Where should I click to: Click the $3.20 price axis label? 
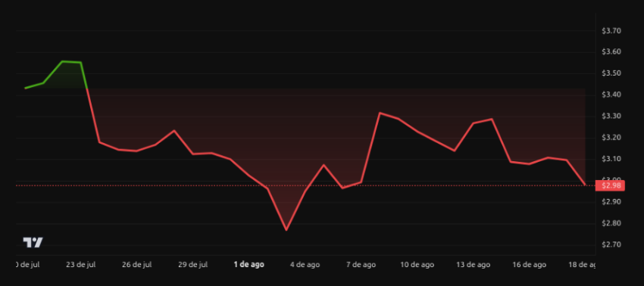(x=611, y=138)
